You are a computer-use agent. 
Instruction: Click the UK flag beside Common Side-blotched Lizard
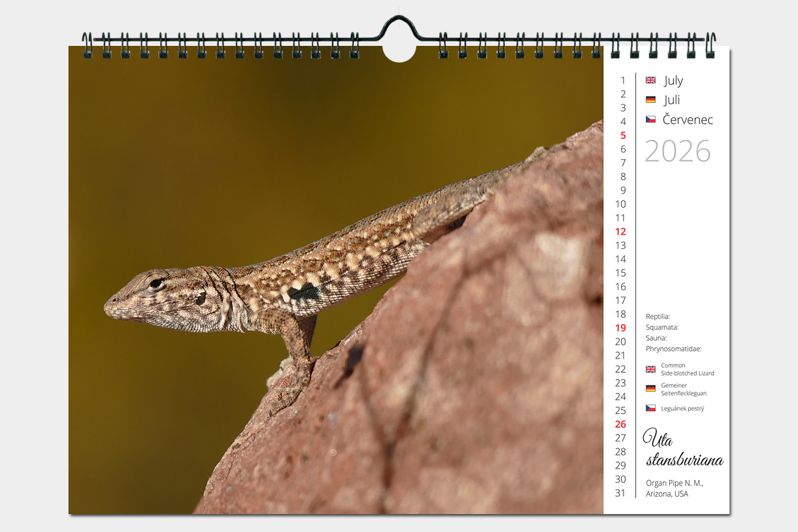coord(650,369)
